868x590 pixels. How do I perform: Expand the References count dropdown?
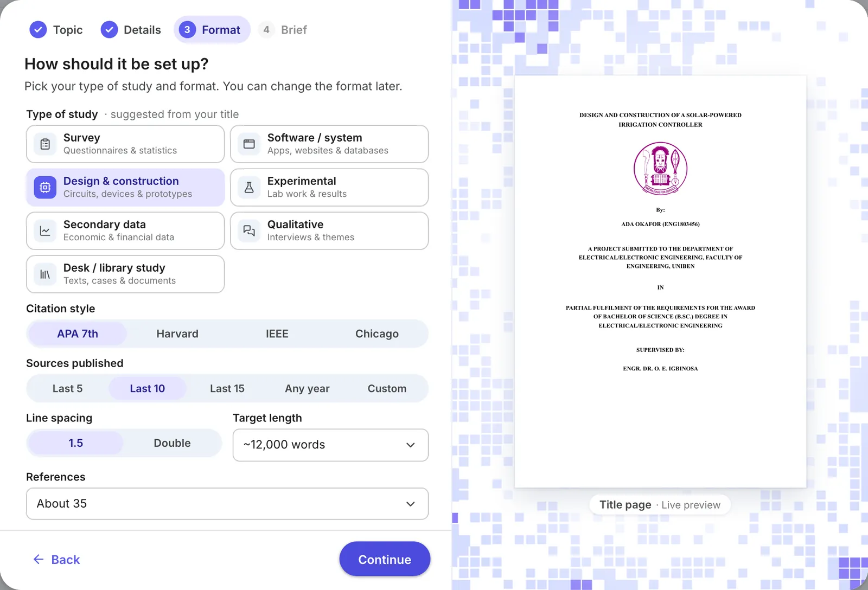[x=227, y=504]
